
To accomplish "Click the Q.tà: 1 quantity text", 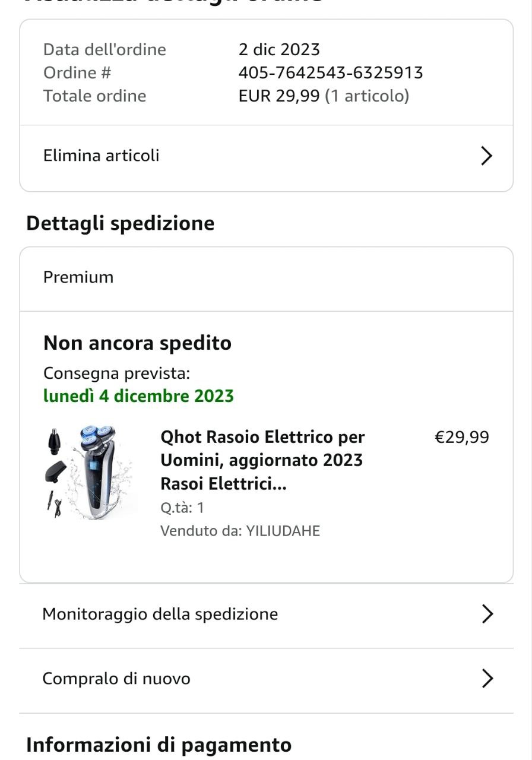I will (x=182, y=508).
